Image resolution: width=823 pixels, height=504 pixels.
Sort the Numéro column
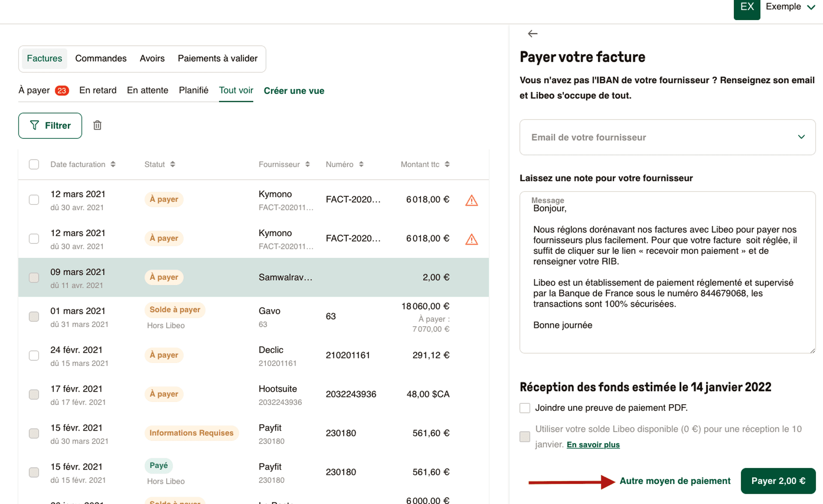[x=361, y=164]
